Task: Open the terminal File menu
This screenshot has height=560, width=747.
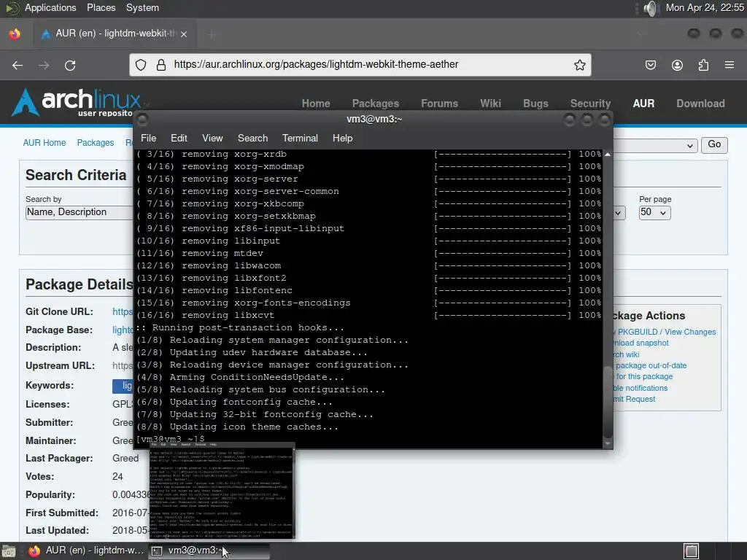Action: [x=148, y=138]
